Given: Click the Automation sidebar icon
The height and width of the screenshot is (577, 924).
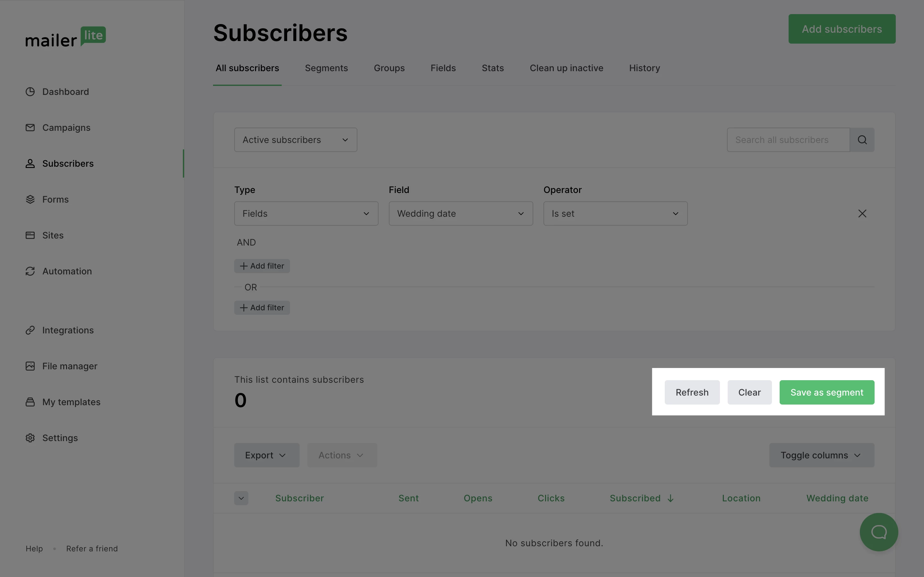Looking at the screenshot, I should point(30,271).
